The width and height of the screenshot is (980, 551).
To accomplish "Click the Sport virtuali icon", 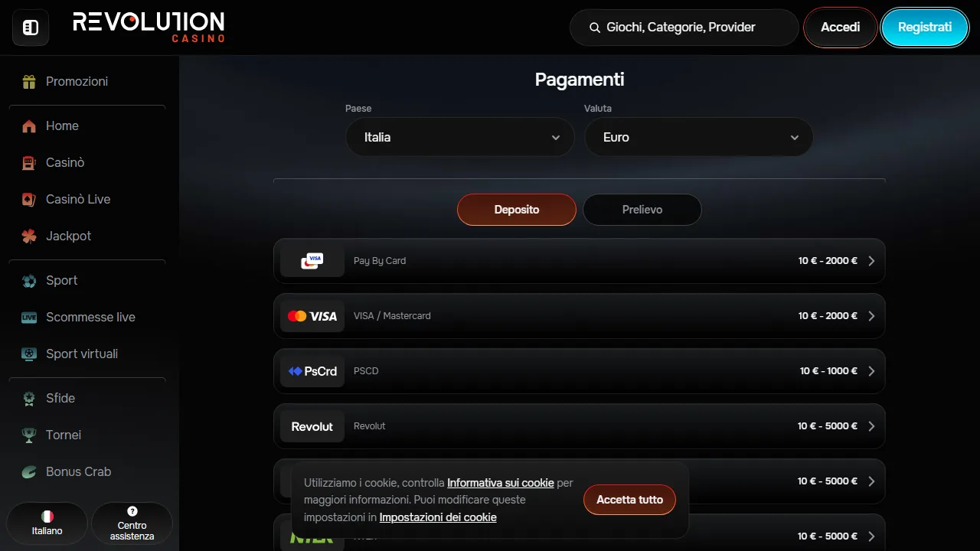I will 29,354.
